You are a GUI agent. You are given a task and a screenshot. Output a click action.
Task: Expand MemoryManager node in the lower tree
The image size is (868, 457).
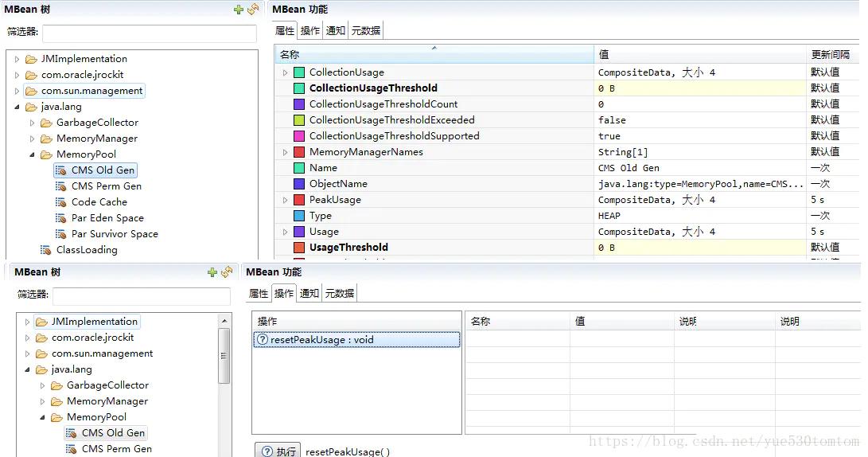tap(43, 401)
